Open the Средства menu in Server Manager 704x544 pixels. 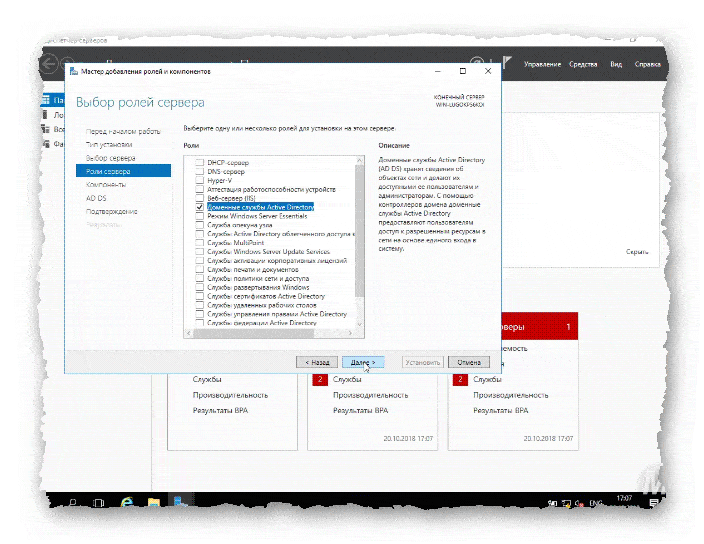click(583, 64)
